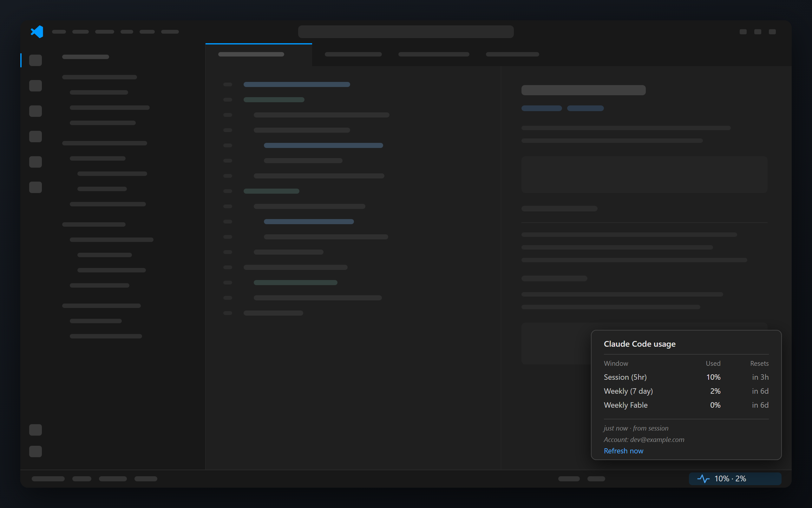The width and height of the screenshot is (812, 508).
Task: Click the Window column header
Action: (616, 363)
